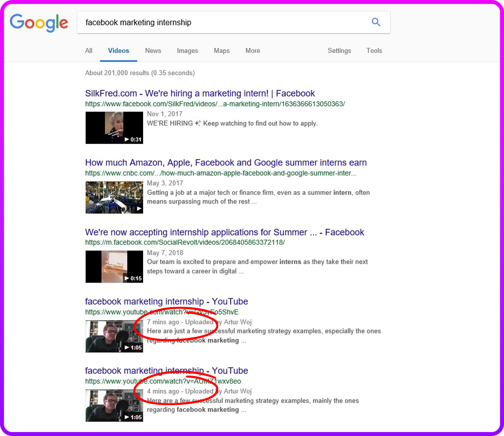Open How much Amazon, Apple, Facebook interns earn
Viewport: 504px width, 436px height.
click(x=226, y=163)
